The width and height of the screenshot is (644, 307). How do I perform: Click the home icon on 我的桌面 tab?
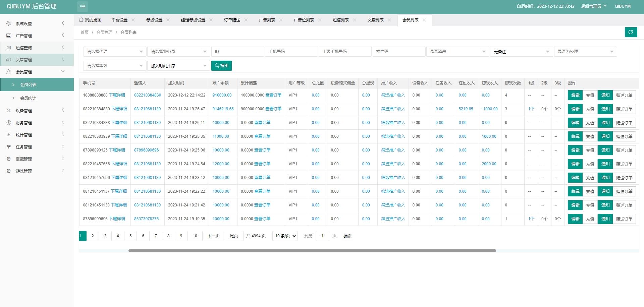coord(81,20)
